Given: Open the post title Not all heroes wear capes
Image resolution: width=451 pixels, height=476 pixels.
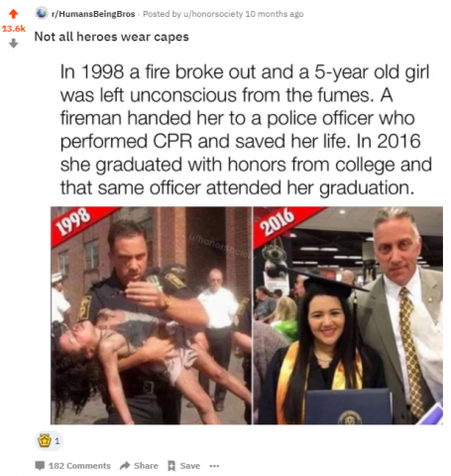Looking at the screenshot, I should (112, 37).
